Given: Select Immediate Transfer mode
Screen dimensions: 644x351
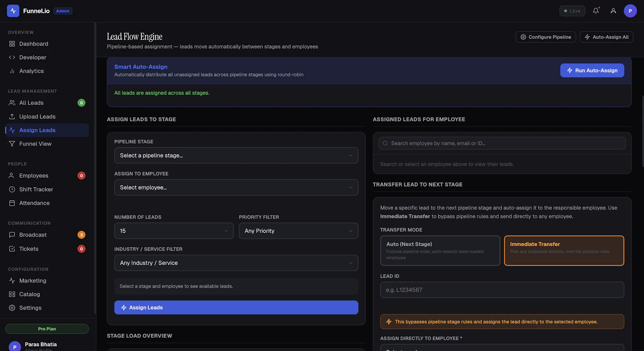Looking at the screenshot, I should click(x=564, y=251).
